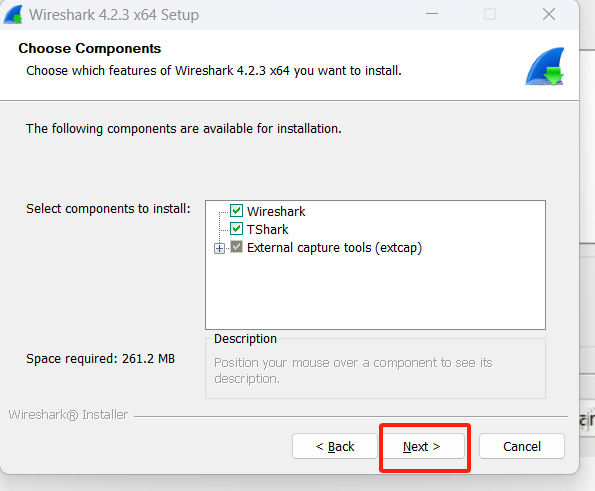
Task: Click the disabled maximize button in title bar
Action: (x=490, y=14)
